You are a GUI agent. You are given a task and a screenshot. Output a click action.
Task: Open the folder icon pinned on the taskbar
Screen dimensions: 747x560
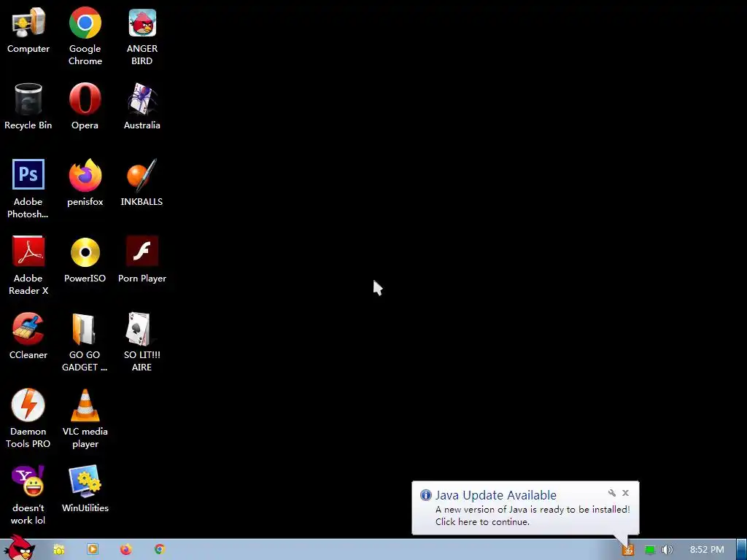coord(58,550)
